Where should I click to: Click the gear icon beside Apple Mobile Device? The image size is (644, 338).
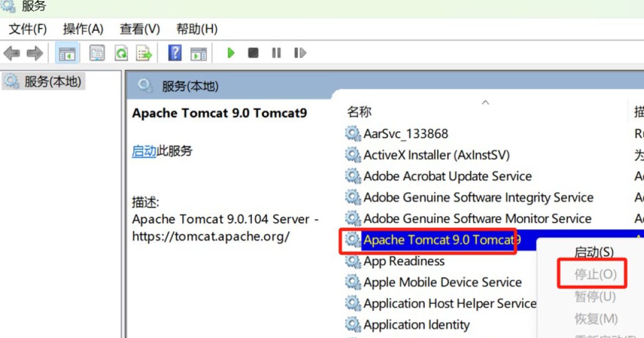coord(352,282)
